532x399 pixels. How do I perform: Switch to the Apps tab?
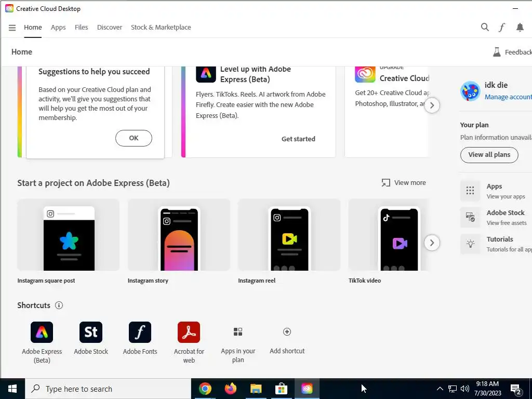[58, 27]
